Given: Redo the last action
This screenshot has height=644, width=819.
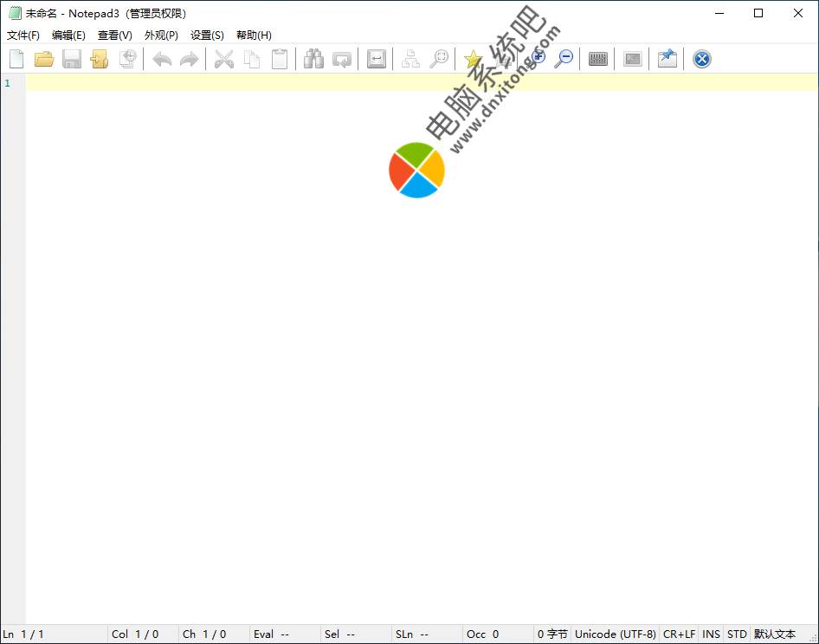Looking at the screenshot, I should click(189, 59).
